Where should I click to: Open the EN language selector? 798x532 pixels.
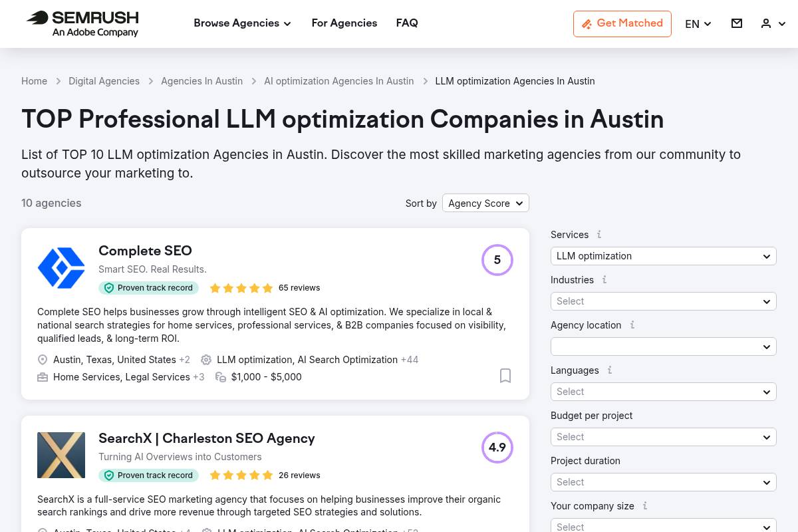tap(698, 24)
